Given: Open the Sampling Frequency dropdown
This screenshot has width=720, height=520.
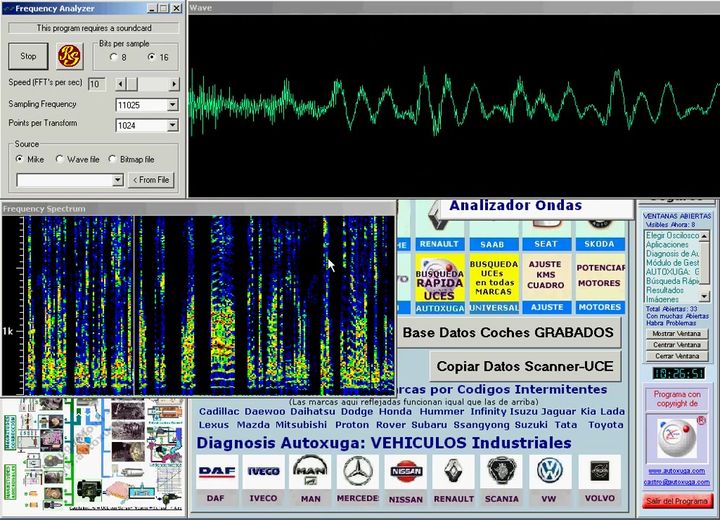Looking at the screenshot, I should click(x=172, y=105).
